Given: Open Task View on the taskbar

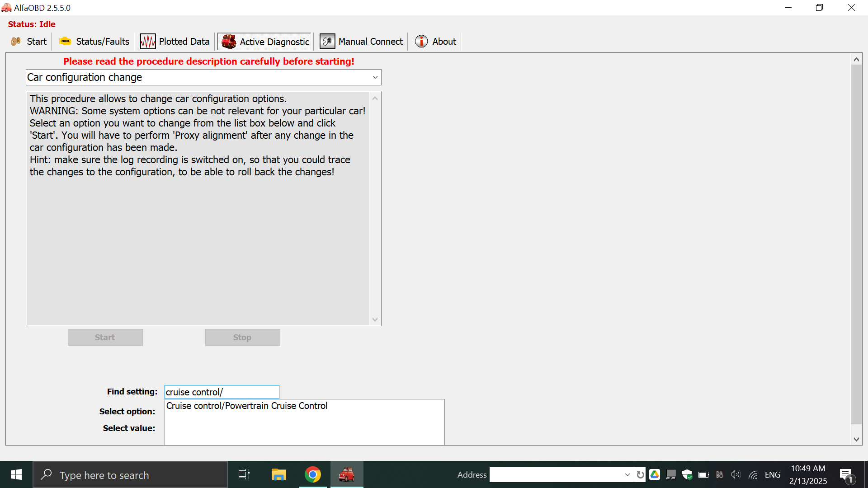Looking at the screenshot, I should 244,474.
